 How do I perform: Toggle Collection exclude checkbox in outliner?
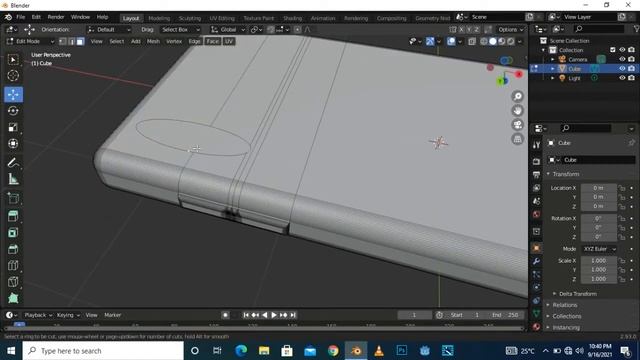click(x=613, y=50)
